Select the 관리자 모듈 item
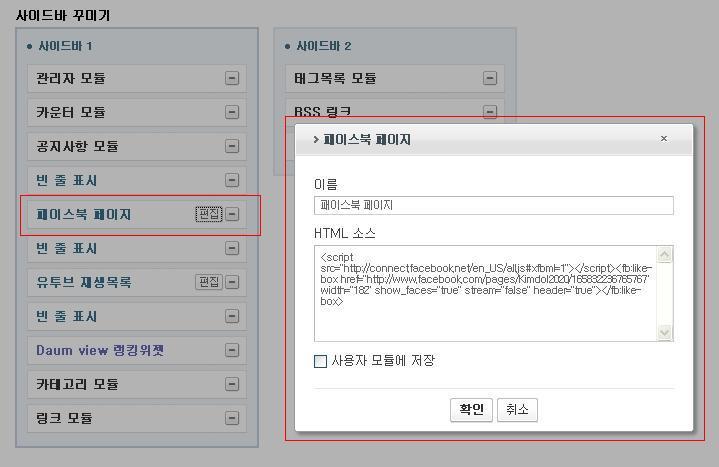 point(137,78)
